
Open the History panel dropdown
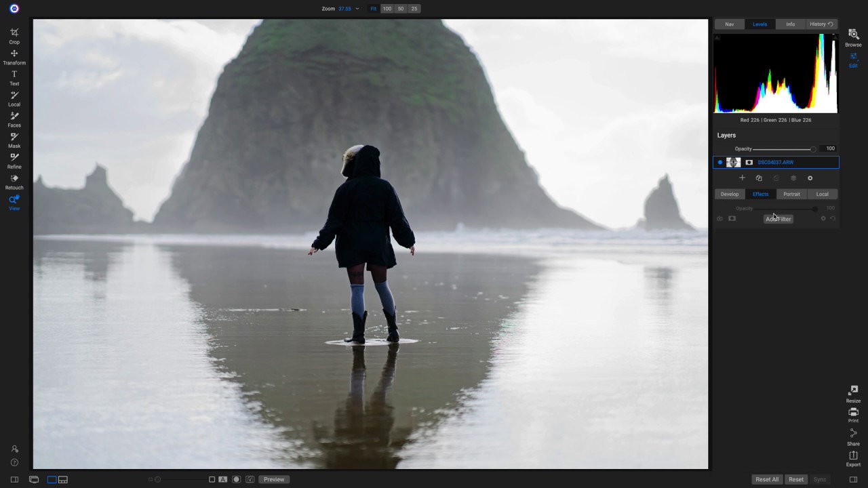coord(821,24)
